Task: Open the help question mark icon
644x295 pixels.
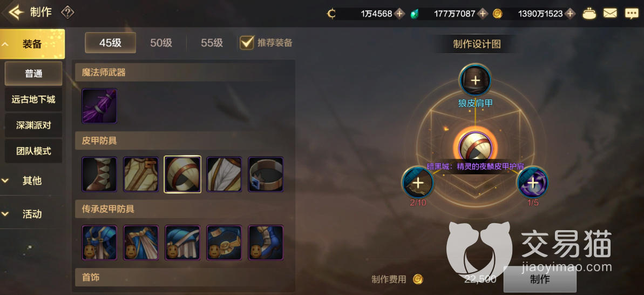Action: click(x=67, y=13)
